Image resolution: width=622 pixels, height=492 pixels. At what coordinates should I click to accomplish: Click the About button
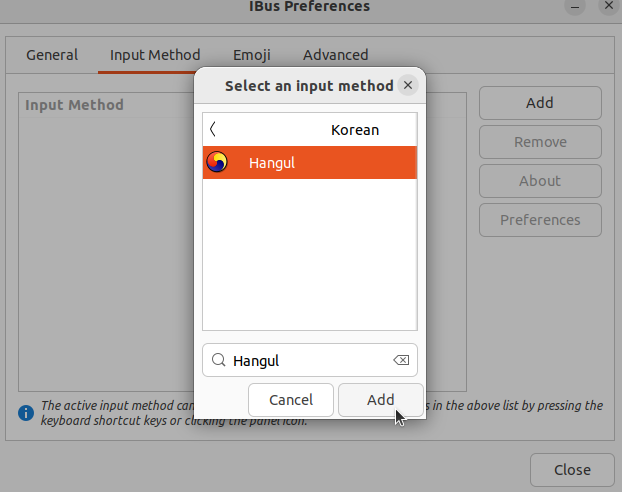coord(540,181)
